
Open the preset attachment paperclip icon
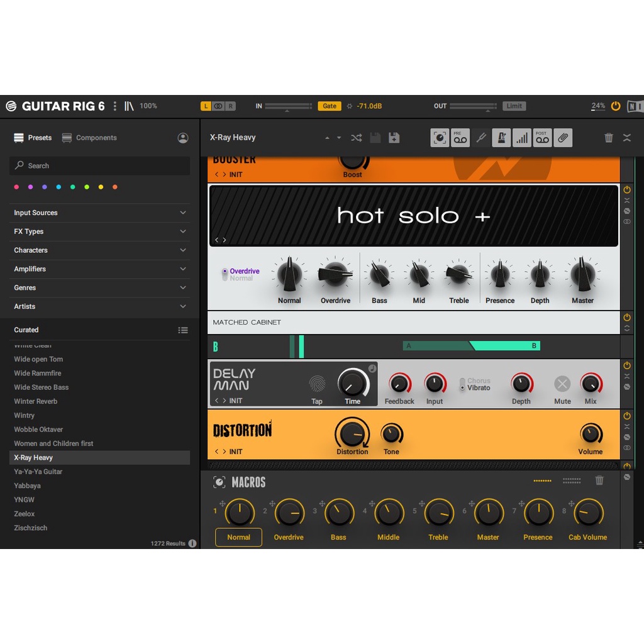pos(563,138)
